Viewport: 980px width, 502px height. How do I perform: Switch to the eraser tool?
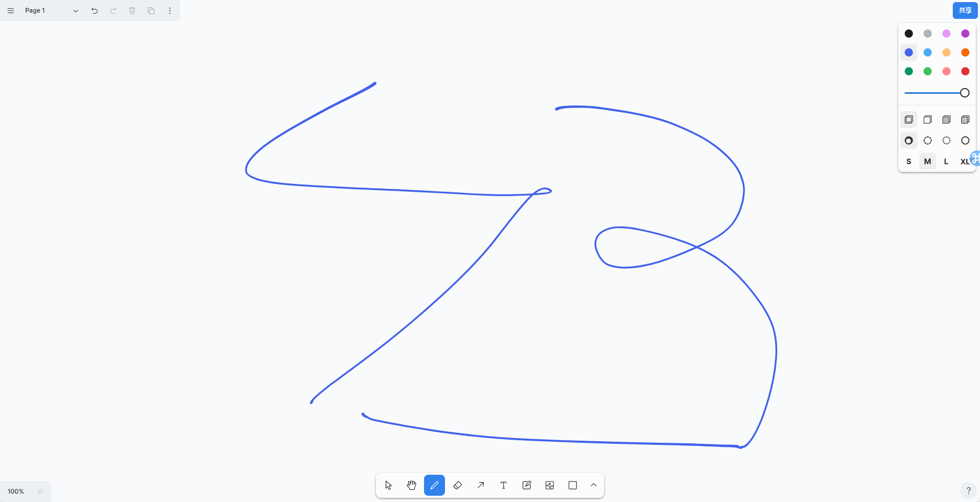[458, 485]
